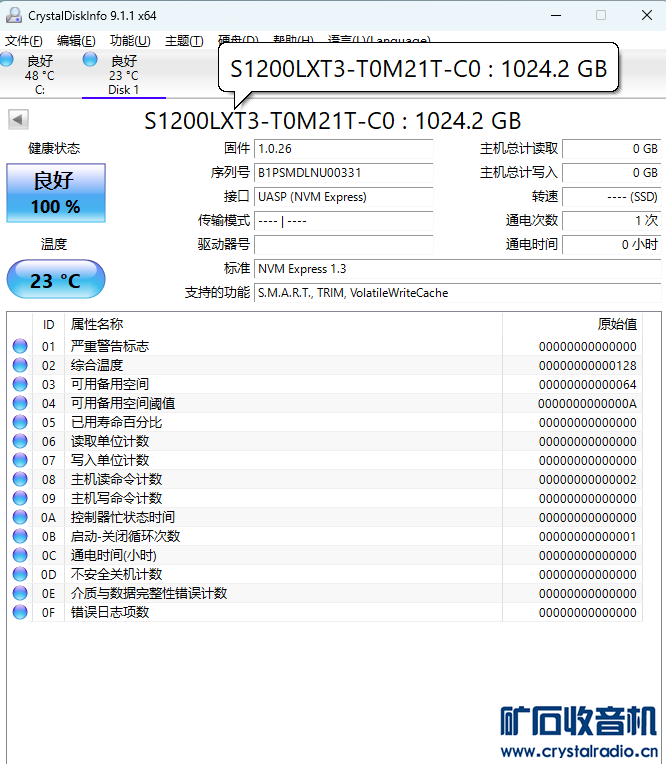Click status circle for attribute 0E 介质与数据完整性错误计数
Screen dimensions: 666x764
coord(20,593)
